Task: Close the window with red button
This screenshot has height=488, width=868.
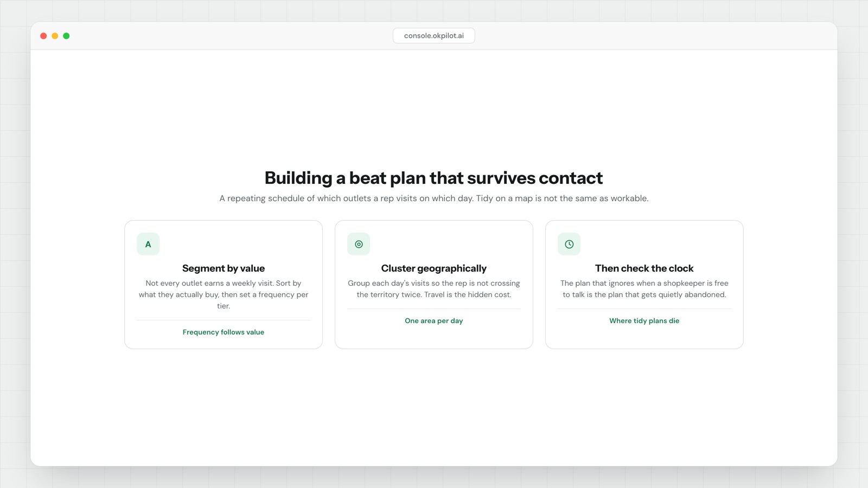Action: [x=43, y=36]
